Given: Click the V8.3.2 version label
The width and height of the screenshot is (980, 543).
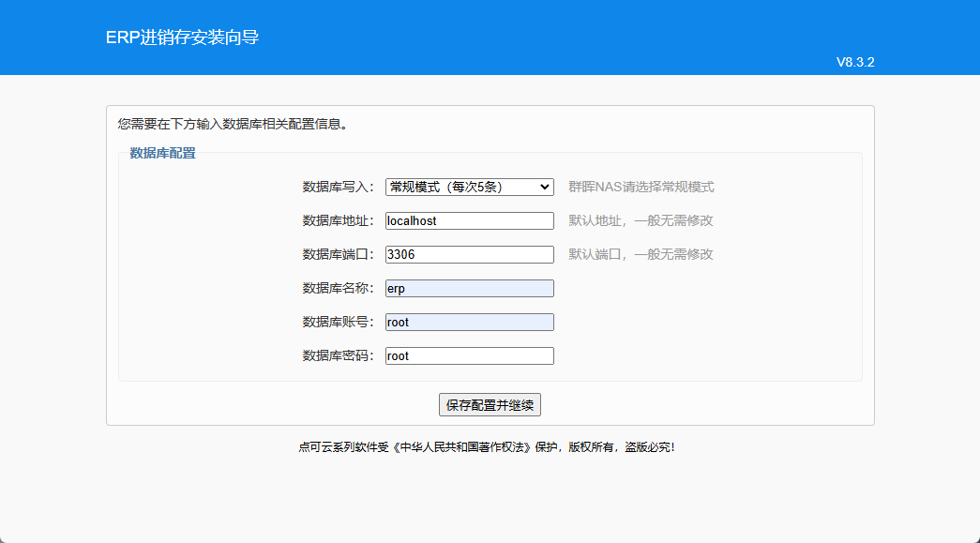Looking at the screenshot, I should click(854, 62).
